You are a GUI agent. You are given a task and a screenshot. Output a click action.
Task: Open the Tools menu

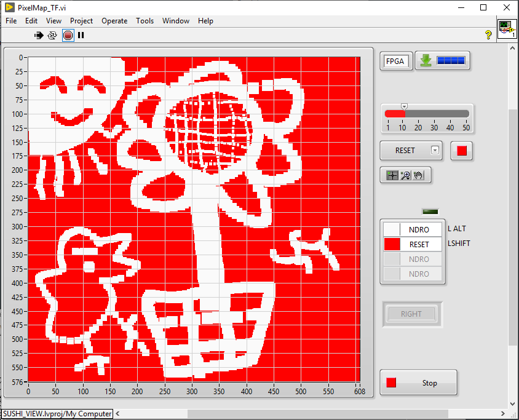click(x=145, y=21)
